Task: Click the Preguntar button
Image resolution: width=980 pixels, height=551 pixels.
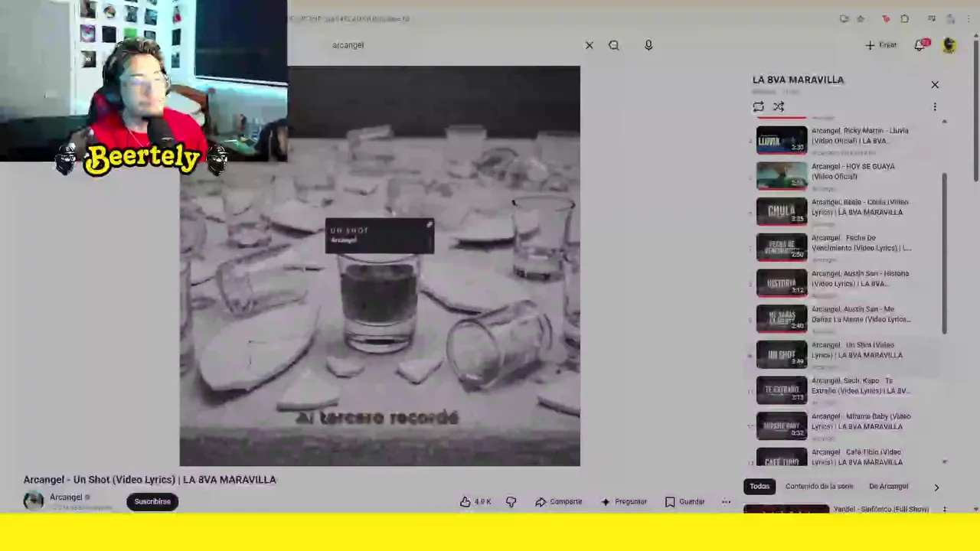Action: [624, 502]
